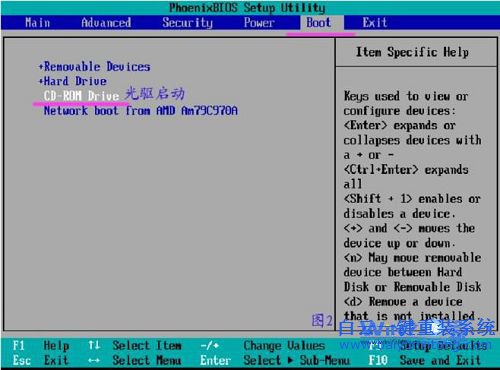The width and height of the screenshot is (500, 370).
Task: Open the Exit tab
Action: [375, 23]
